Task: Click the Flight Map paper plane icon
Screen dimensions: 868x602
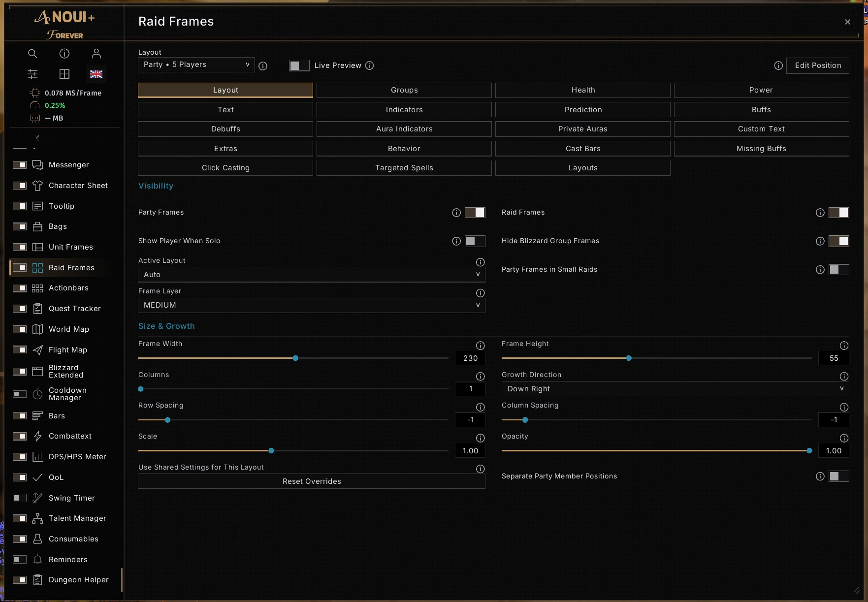Action: tap(37, 350)
